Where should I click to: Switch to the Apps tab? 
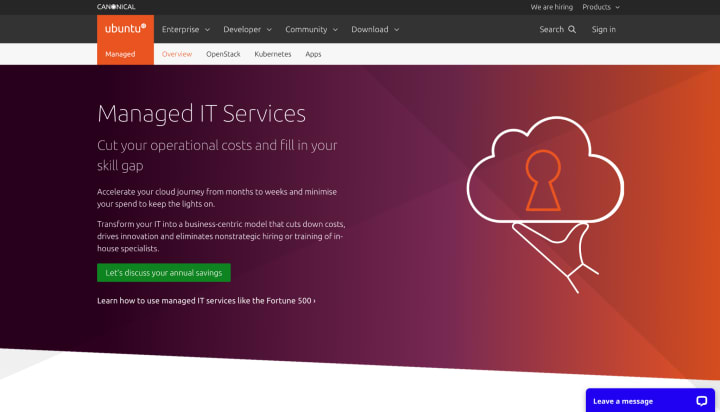point(313,54)
